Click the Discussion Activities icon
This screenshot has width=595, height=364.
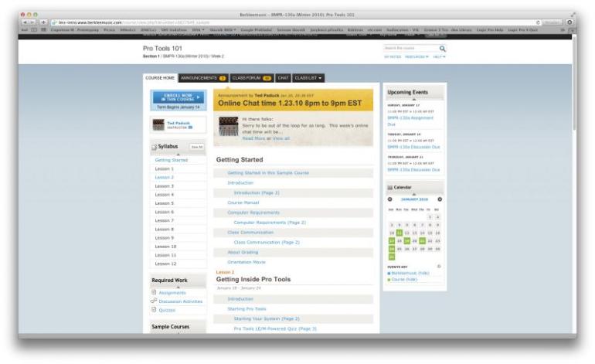(x=154, y=301)
